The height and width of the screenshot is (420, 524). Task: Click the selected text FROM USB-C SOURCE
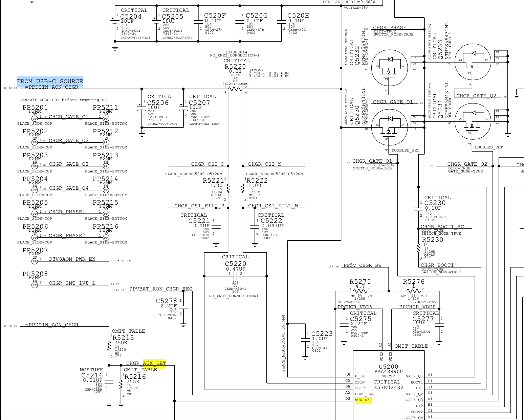tap(50, 81)
